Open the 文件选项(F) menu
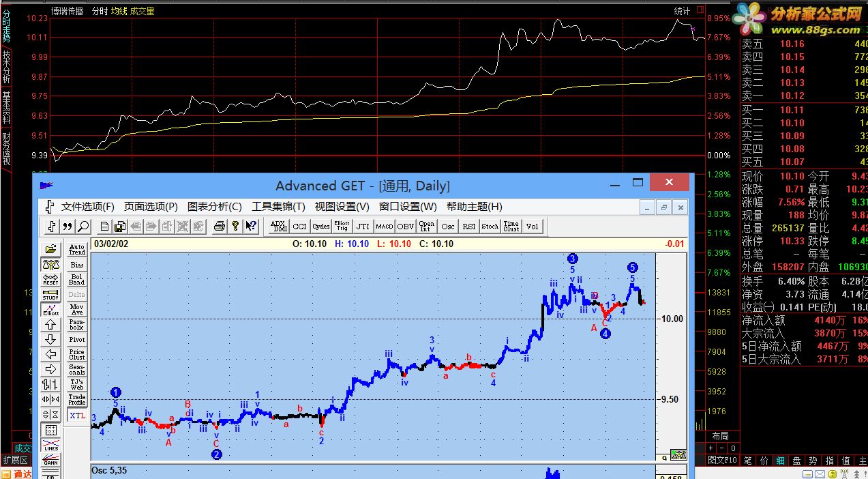Screen dimensions: 868x479 pos(87,207)
